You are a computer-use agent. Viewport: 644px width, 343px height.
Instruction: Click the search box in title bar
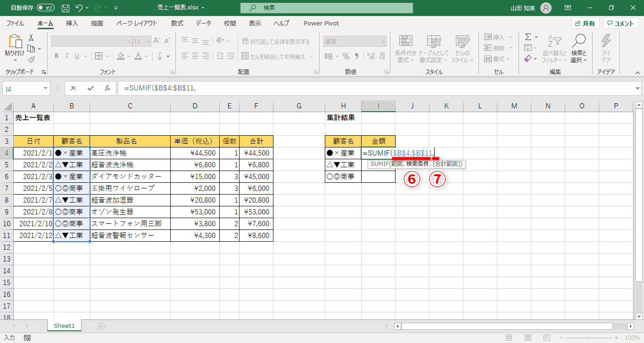point(326,8)
